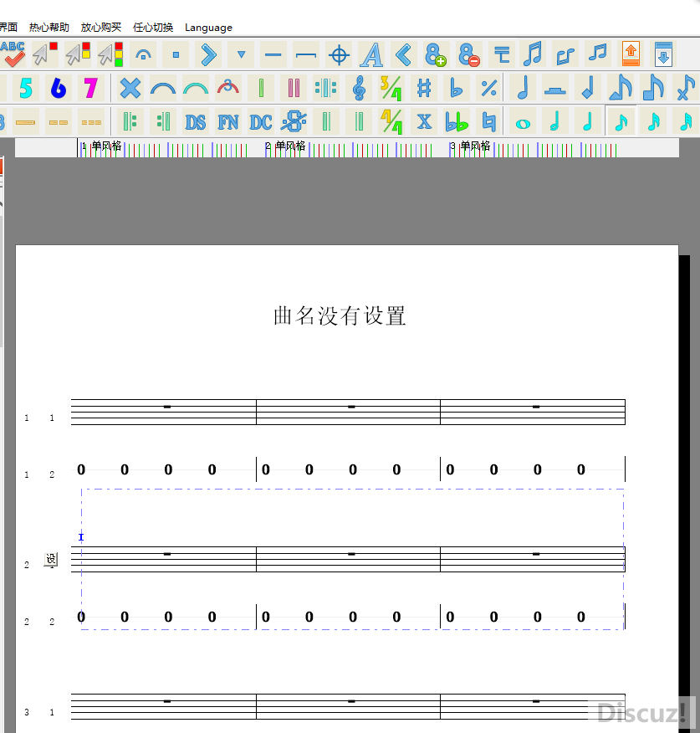This screenshot has width=700, height=733.
Task: Click the 设 button beside system 2
Action: tap(51, 559)
